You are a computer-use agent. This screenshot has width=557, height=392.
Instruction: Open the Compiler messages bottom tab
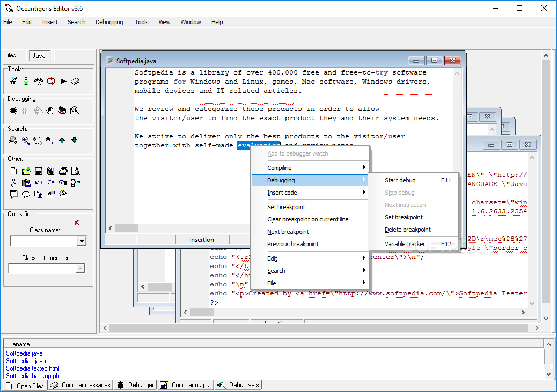click(80, 385)
